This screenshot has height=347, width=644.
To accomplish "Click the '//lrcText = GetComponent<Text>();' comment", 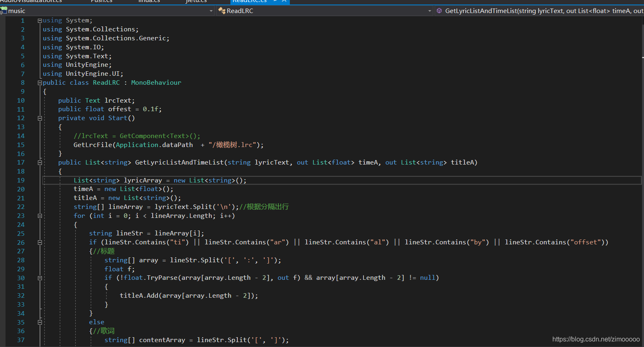I will point(137,136).
